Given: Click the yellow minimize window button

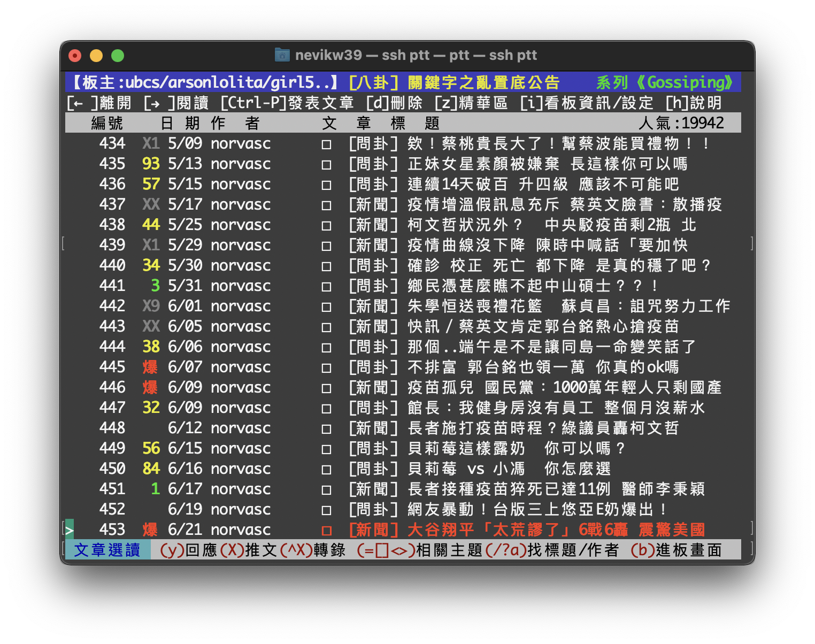Looking at the screenshot, I should click(96, 56).
